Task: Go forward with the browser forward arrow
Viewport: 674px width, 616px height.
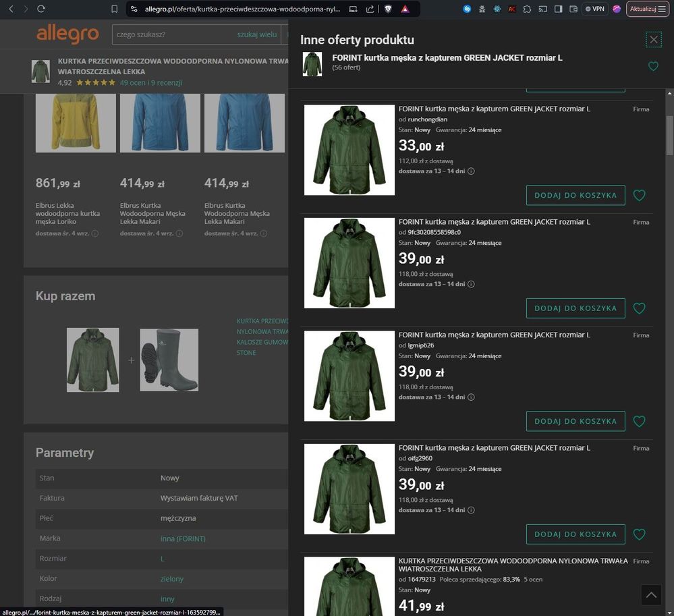Action: [x=26, y=9]
